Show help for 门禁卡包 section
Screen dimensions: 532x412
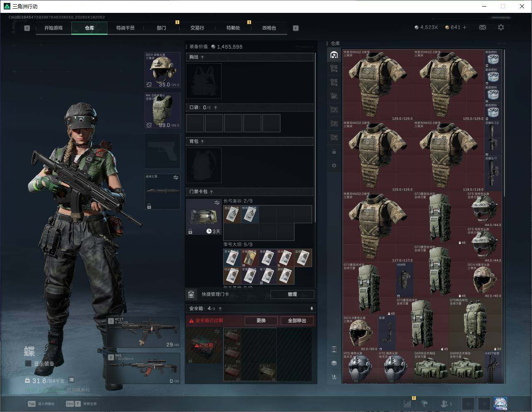pyautogui.click(x=212, y=192)
